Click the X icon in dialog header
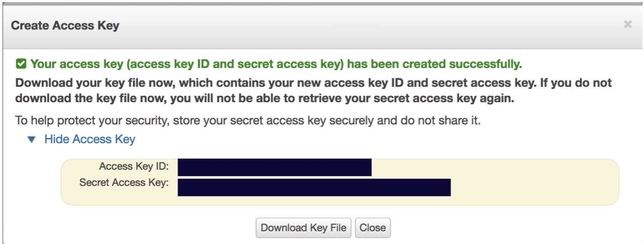The width and height of the screenshot is (644, 244). [627, 25]
